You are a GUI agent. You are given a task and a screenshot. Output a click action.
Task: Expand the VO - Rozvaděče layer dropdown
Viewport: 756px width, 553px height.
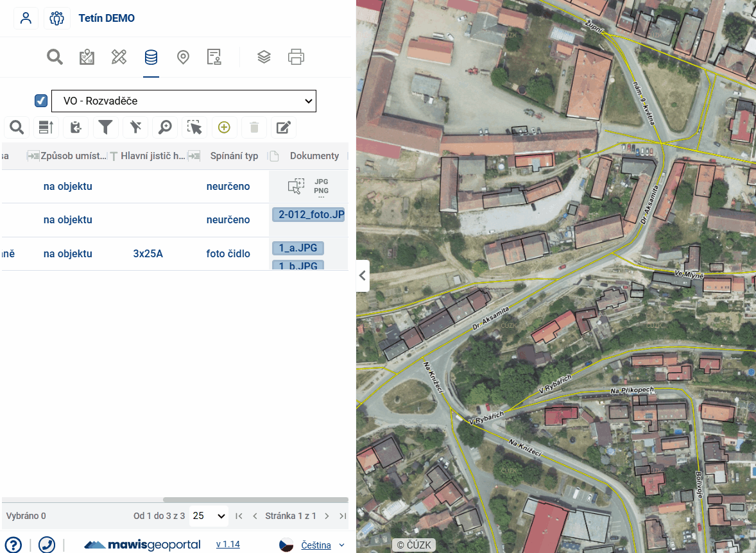click(184, 101)
